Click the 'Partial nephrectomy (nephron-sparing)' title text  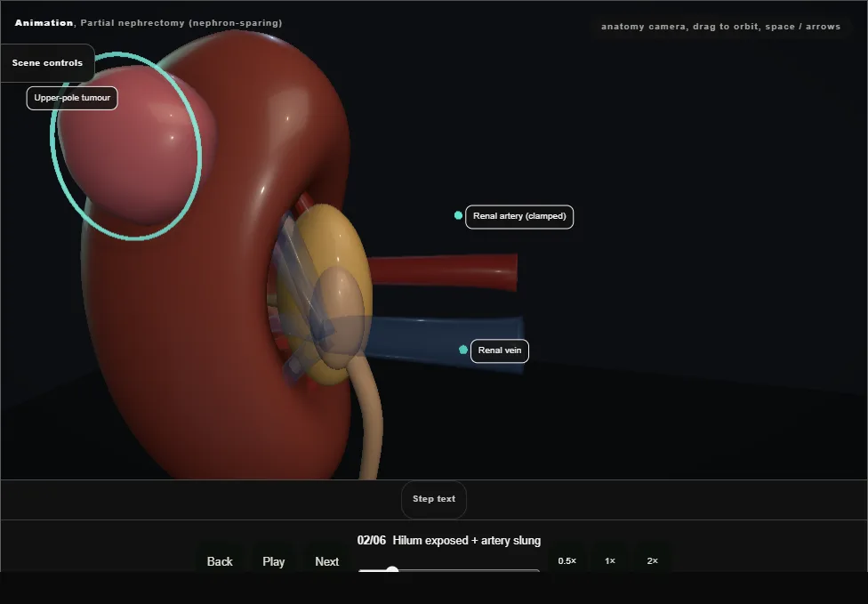point(181,23)
